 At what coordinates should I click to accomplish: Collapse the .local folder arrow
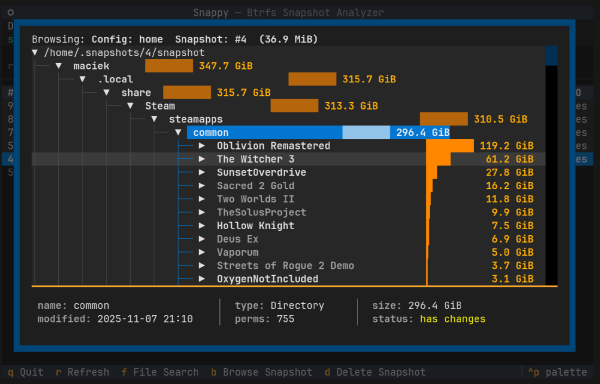(x=82, y=79)
